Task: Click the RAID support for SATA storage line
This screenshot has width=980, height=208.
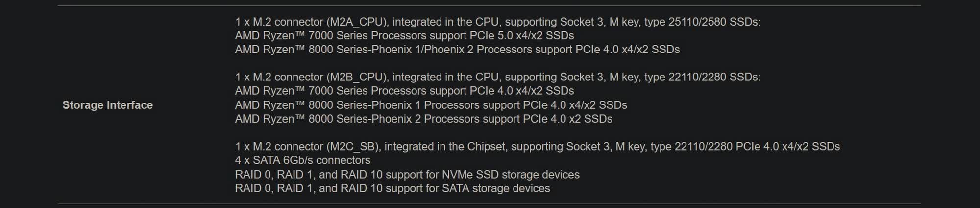Action: pos(392,188)
